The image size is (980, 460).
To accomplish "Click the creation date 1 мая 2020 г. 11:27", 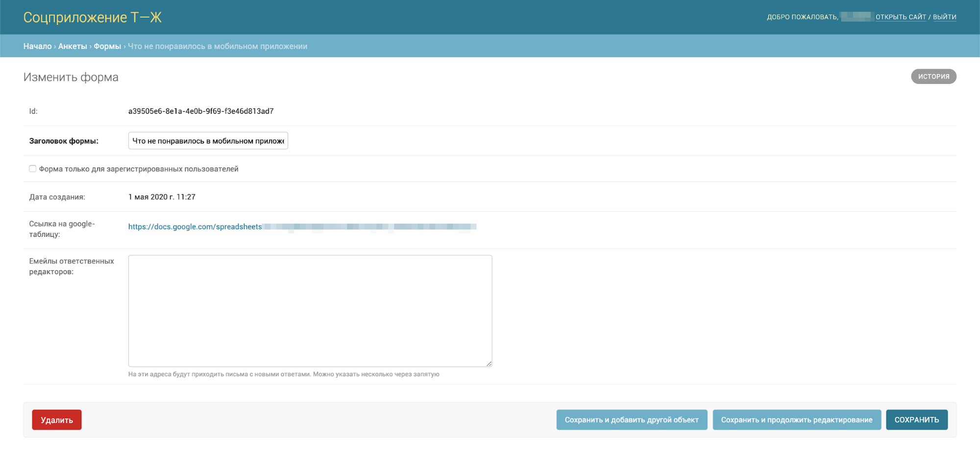I will click(162, 197).
